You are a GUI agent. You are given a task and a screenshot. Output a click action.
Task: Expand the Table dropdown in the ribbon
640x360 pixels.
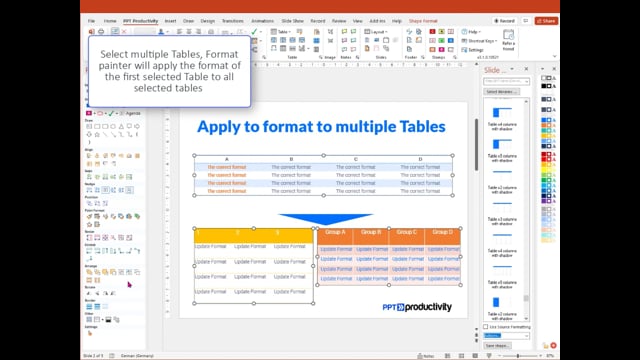pyautogui.click(x=280, y=31)
